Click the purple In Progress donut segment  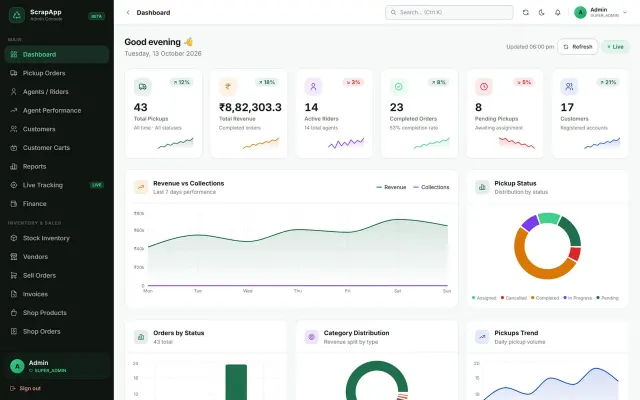coord(530,223)
